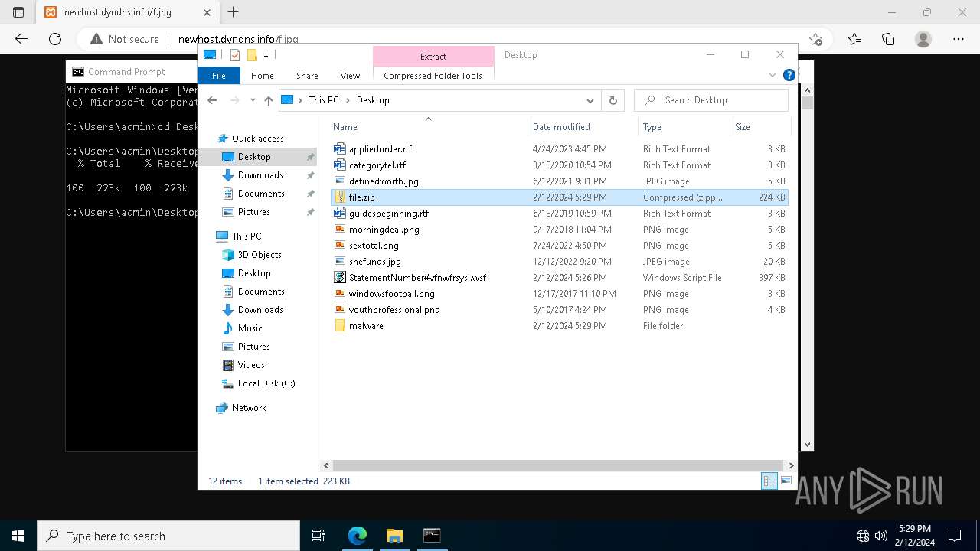Switch to Details view layout

[769, 481]
